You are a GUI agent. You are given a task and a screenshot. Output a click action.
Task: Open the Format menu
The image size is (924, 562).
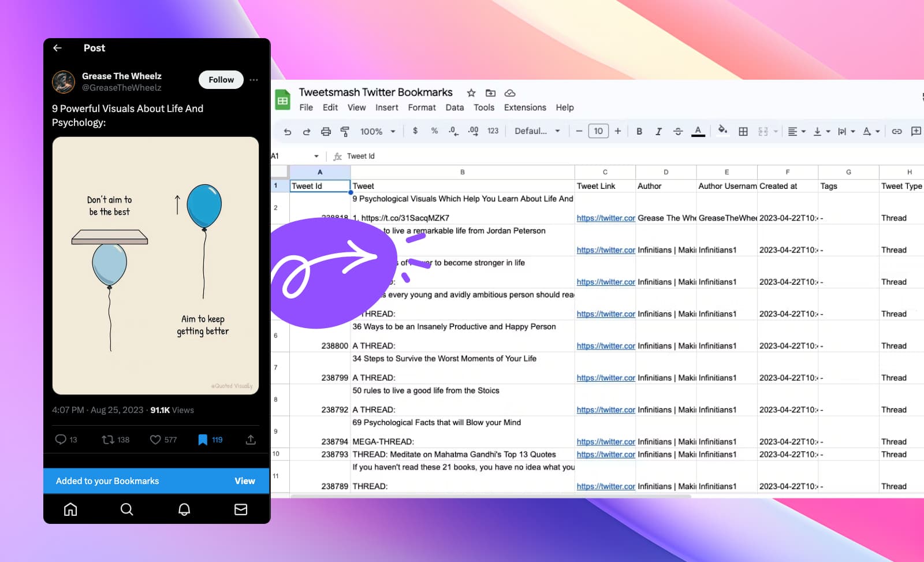pyautogui.click(x=422, y=107)
